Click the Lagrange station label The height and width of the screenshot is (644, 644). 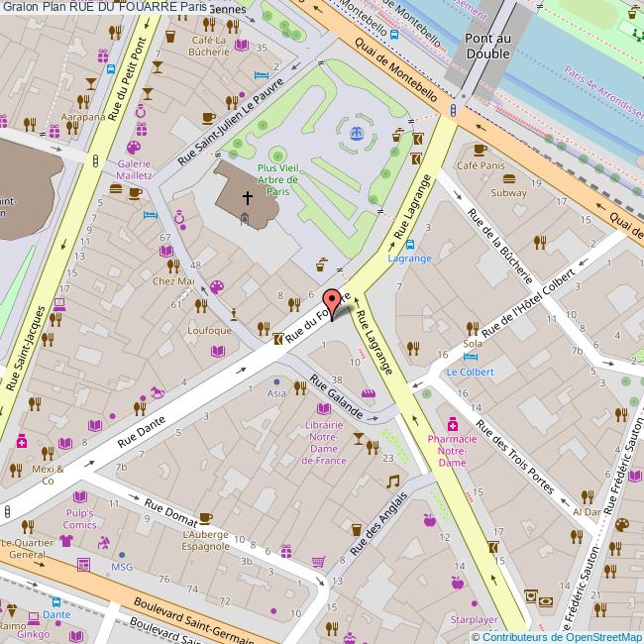click(409, 258)
